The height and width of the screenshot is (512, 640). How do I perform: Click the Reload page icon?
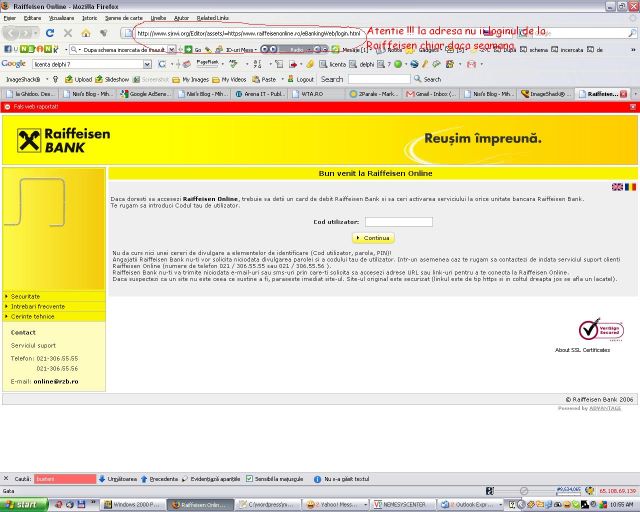[x=50, y=33]
